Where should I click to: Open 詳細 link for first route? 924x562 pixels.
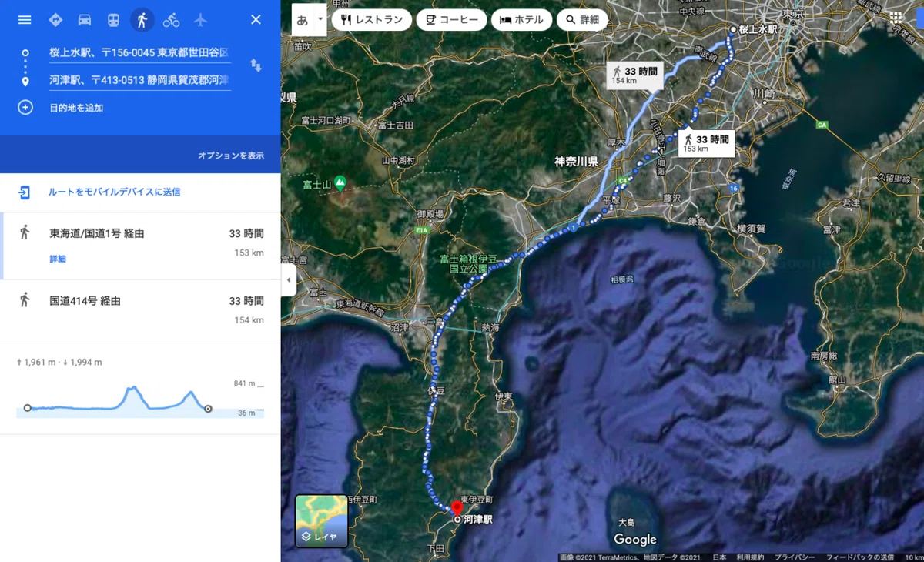click(58, 259)
